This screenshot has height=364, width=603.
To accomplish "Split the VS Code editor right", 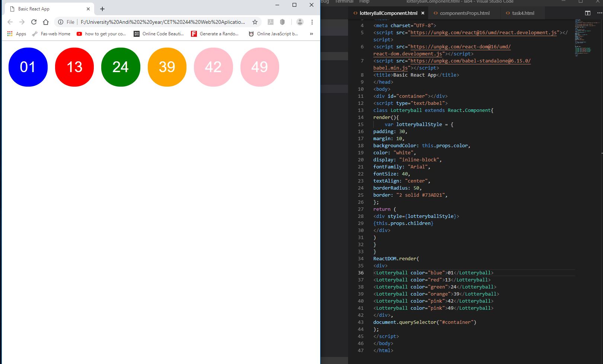I will (x=588, y=13).
